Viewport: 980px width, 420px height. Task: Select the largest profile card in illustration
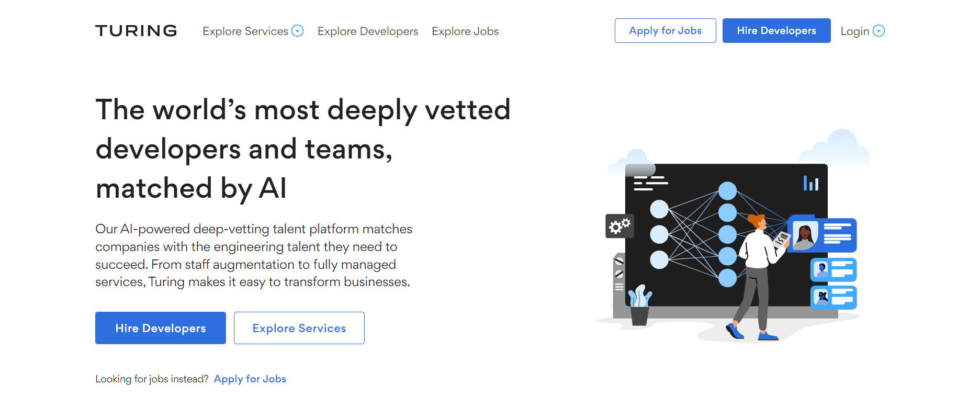(x=823, y=235)
